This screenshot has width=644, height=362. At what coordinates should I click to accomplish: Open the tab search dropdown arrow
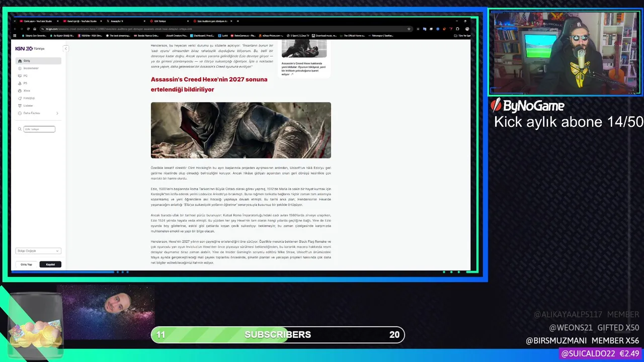pos(15,21)
